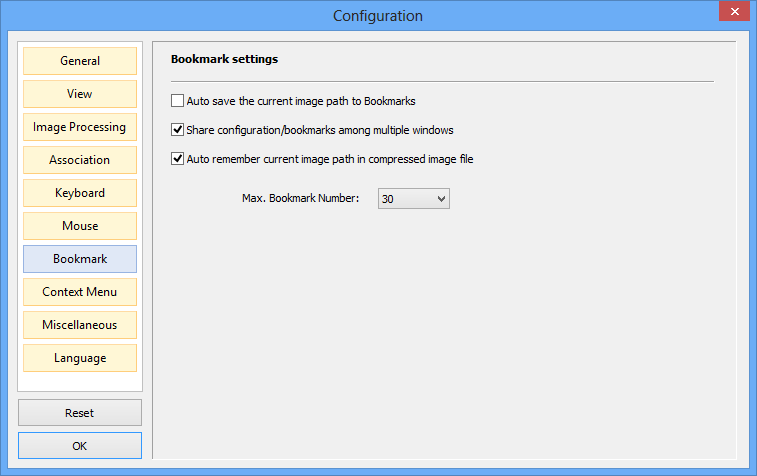Click the Share configuration/bookmarks label text

coord(320,130)
